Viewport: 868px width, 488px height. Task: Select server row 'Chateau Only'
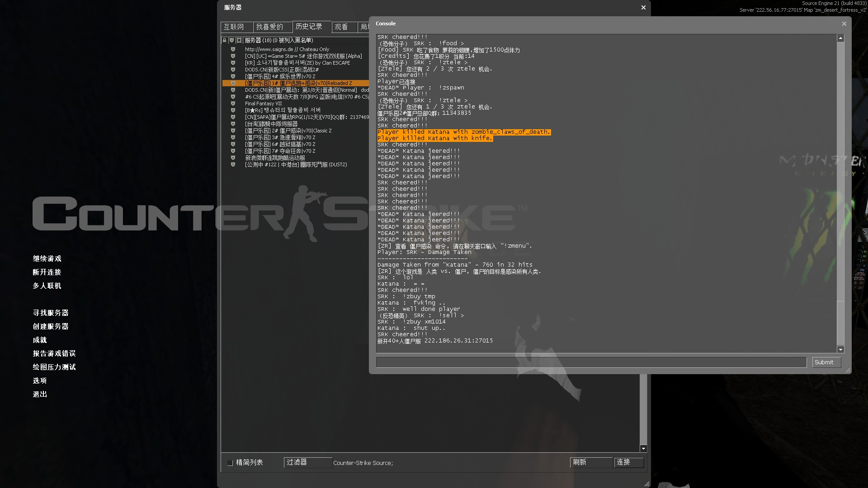coord(296,49)
